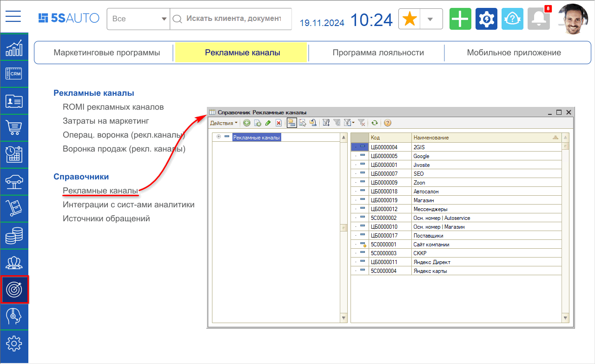Click the question mark help icon

pos(387,123)
